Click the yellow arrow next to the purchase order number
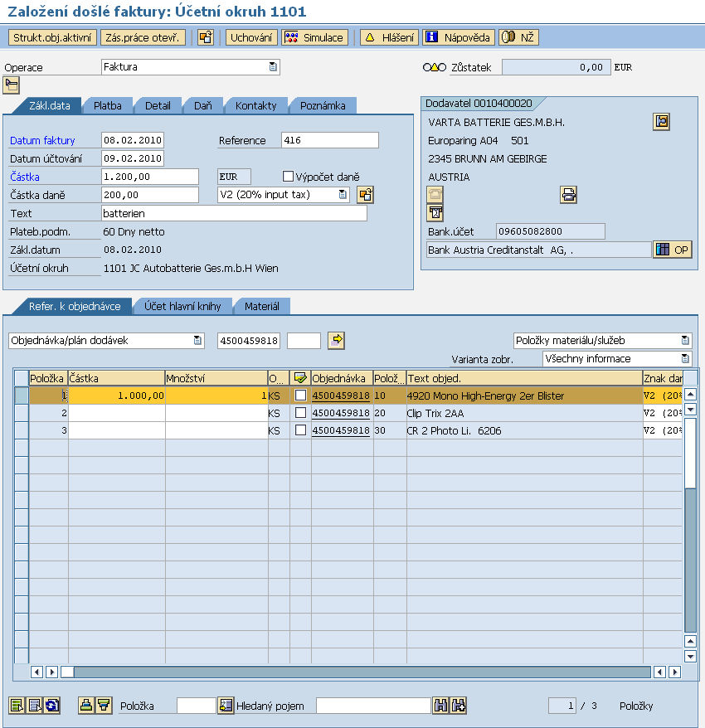Viewport: 705px width, 728px height. (336, 340)
